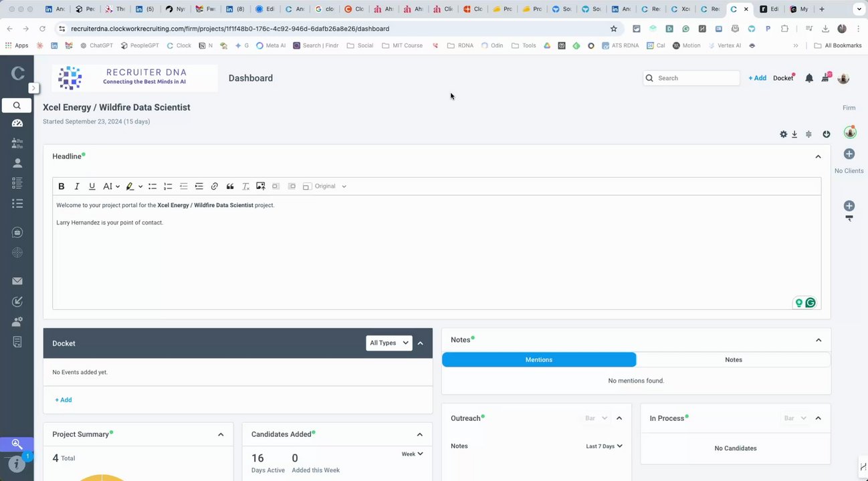
Task: Click the purple magnifier button at bottom-left
Action: click(17, 444)
